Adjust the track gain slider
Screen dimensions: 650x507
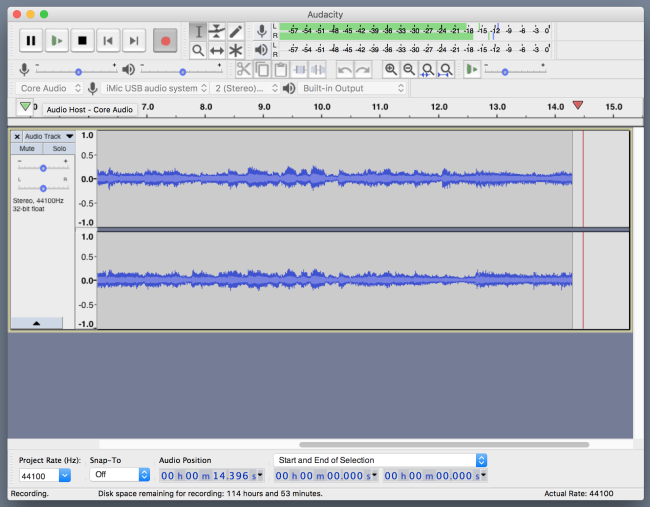[43, 168]
